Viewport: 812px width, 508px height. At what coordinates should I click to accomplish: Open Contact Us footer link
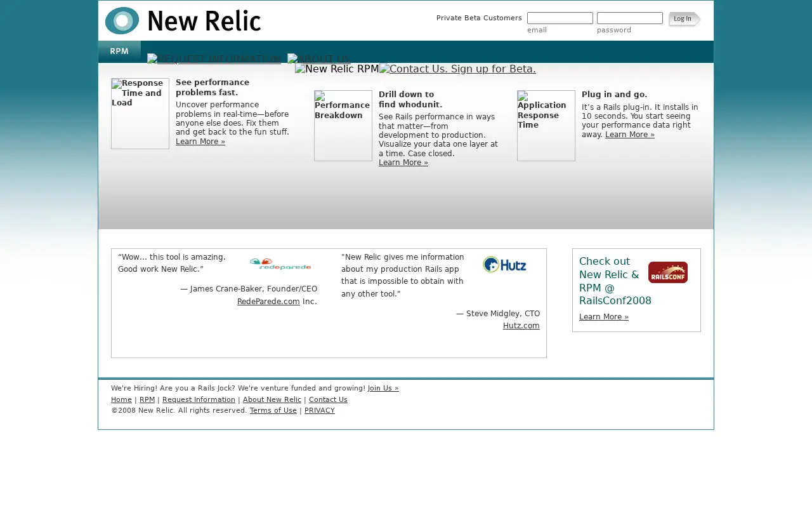(x=328, y=399)
